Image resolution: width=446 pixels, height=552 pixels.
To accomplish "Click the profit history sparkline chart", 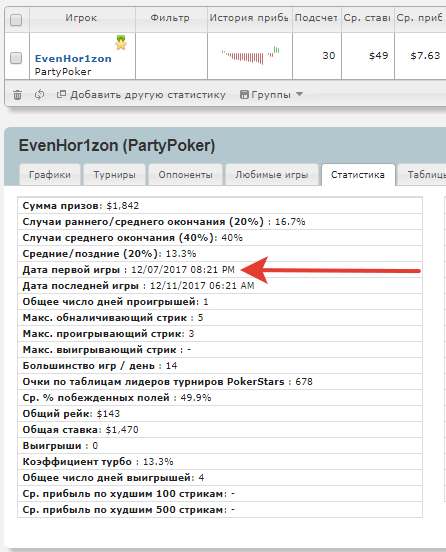I will tap(250, 56).
